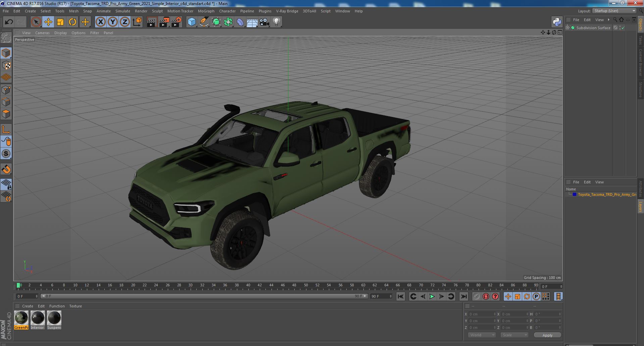Screen dimensions: 644x346
Task: Open Edit Render Settings
Action: click(x=177, y=22)
